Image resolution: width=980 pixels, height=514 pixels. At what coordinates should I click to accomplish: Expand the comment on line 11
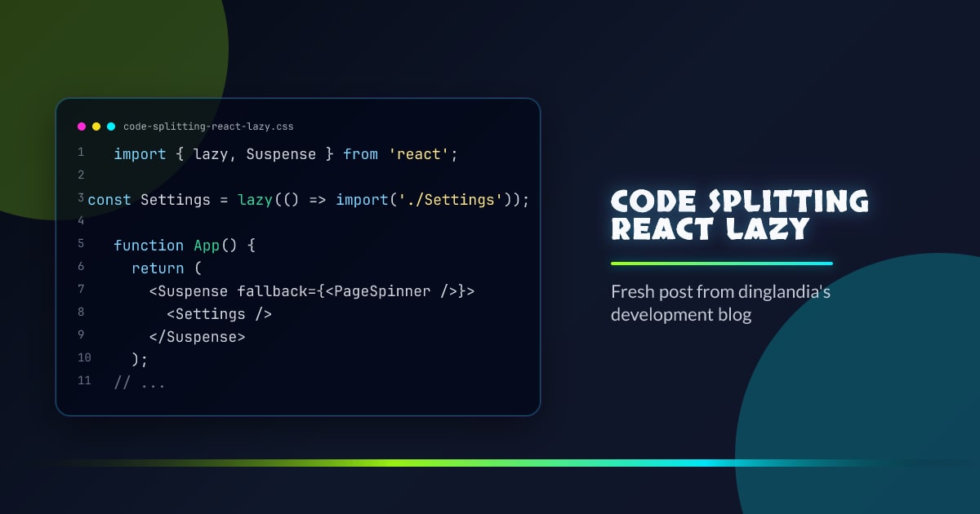137,382
